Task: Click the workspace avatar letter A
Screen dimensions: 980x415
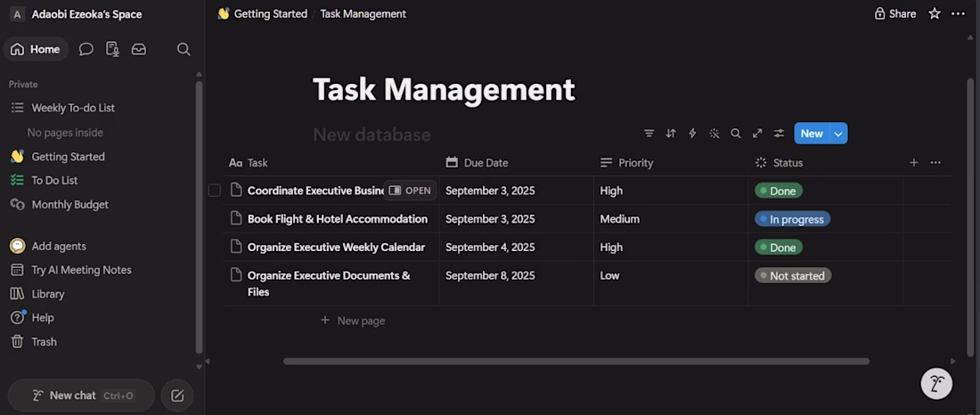Action: (x=18, y=14)
